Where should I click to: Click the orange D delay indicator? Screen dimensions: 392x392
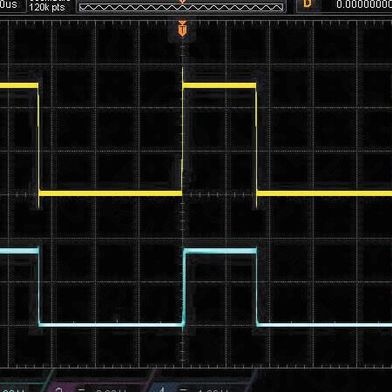(x=307, y=4)
